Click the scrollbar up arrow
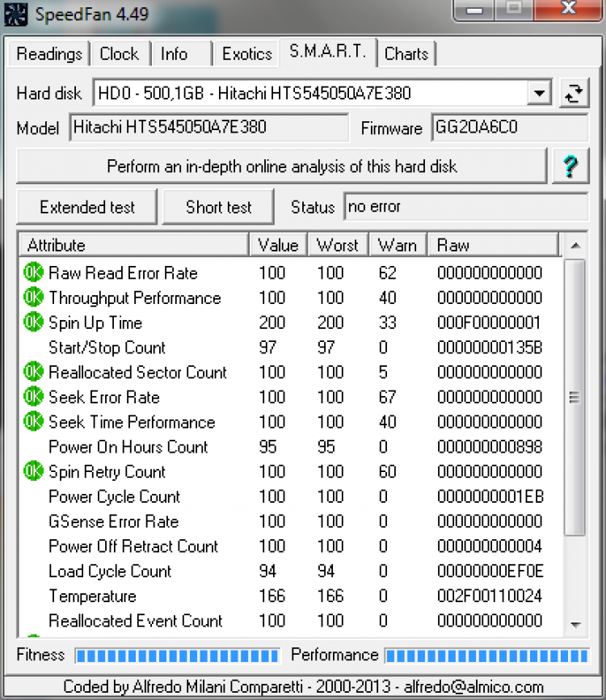 (x=575, y=246)
